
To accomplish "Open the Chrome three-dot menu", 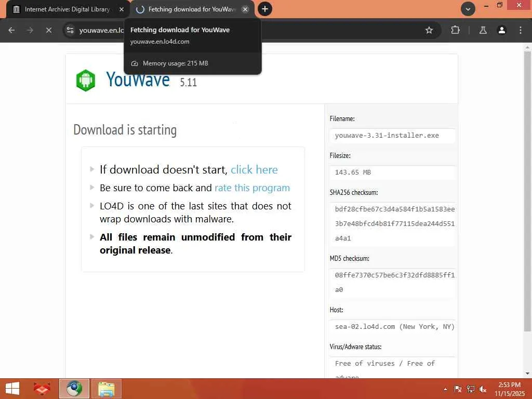I will tap(521, 30).
